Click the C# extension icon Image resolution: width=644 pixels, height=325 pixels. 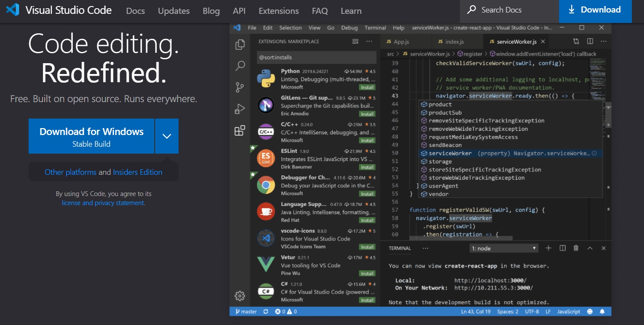[266, 292]
